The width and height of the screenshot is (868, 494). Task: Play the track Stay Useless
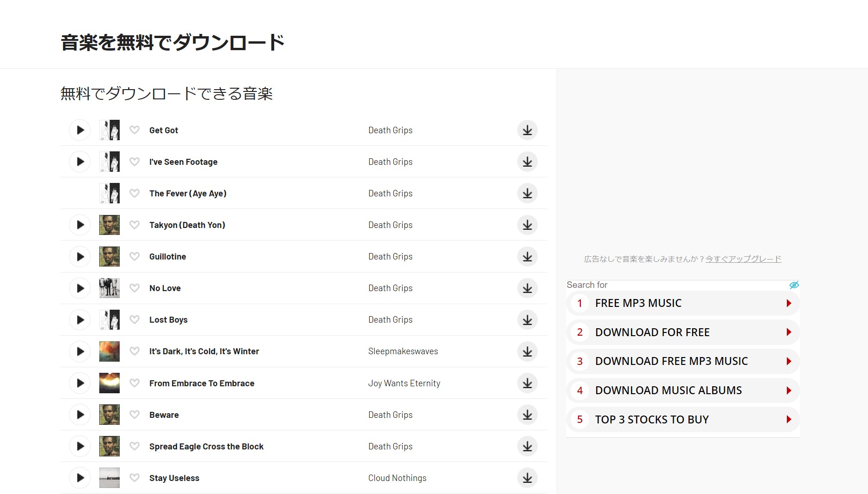tap(80, 478)
